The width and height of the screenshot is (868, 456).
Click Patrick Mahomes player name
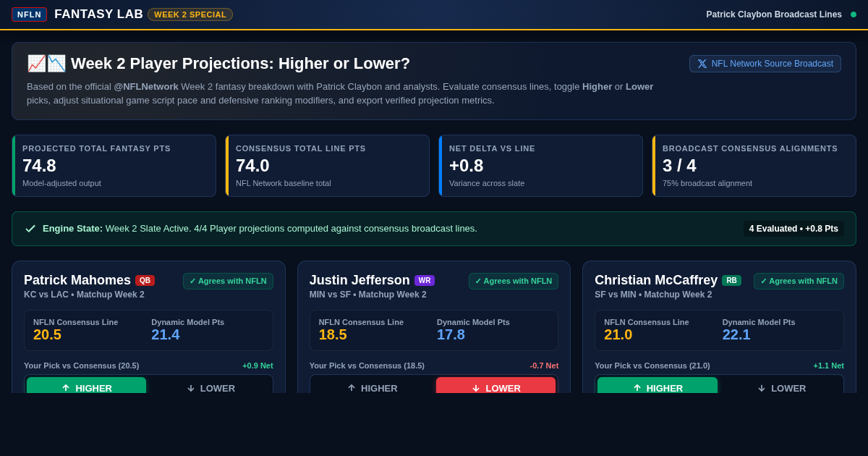[x=77, y=280]
